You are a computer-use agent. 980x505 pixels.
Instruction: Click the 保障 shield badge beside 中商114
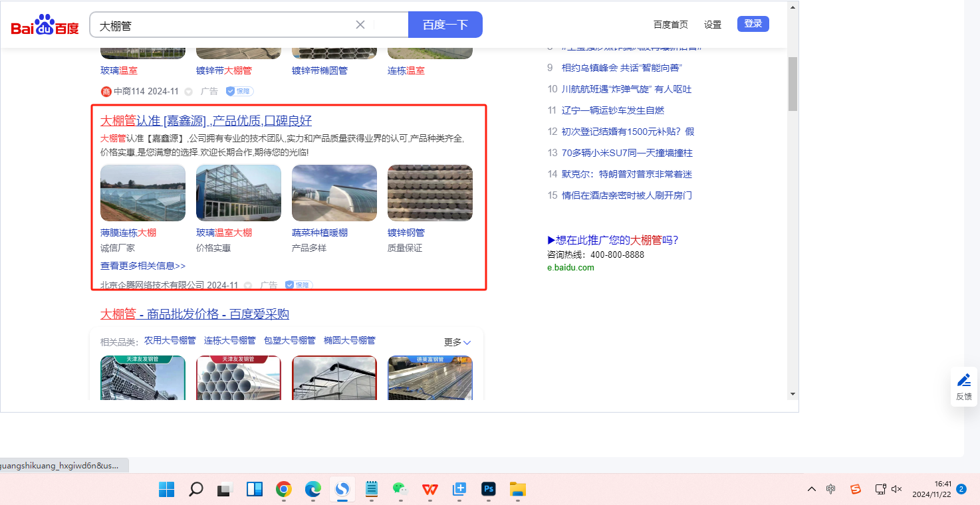click(239, 92)
